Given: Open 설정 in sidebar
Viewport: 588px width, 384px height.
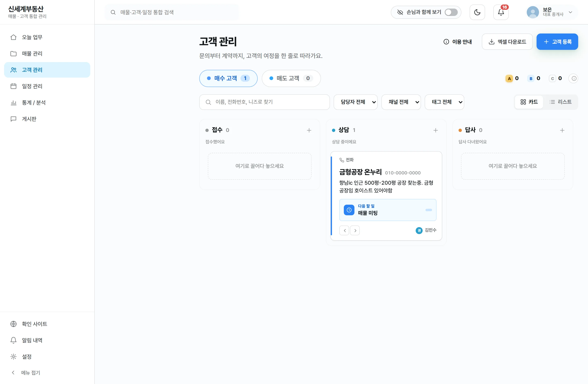Looking at the screenshot, I should point(47,356).
